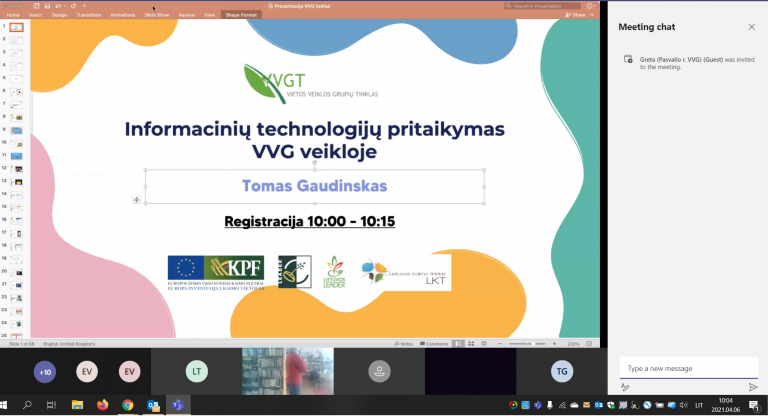This screenshot has width=768, height=416.
Task: Select slide 20 thumbnail
Action: [16, 272]
